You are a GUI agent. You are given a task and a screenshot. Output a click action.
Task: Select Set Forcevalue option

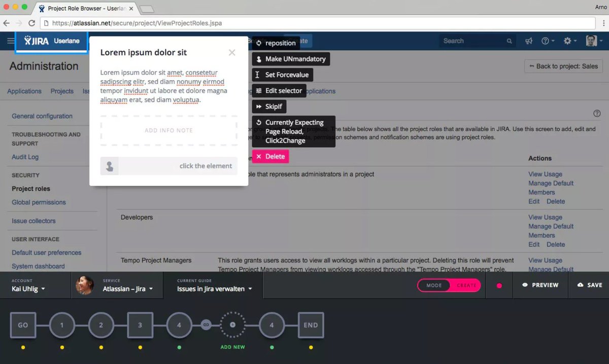pos(282,75)
